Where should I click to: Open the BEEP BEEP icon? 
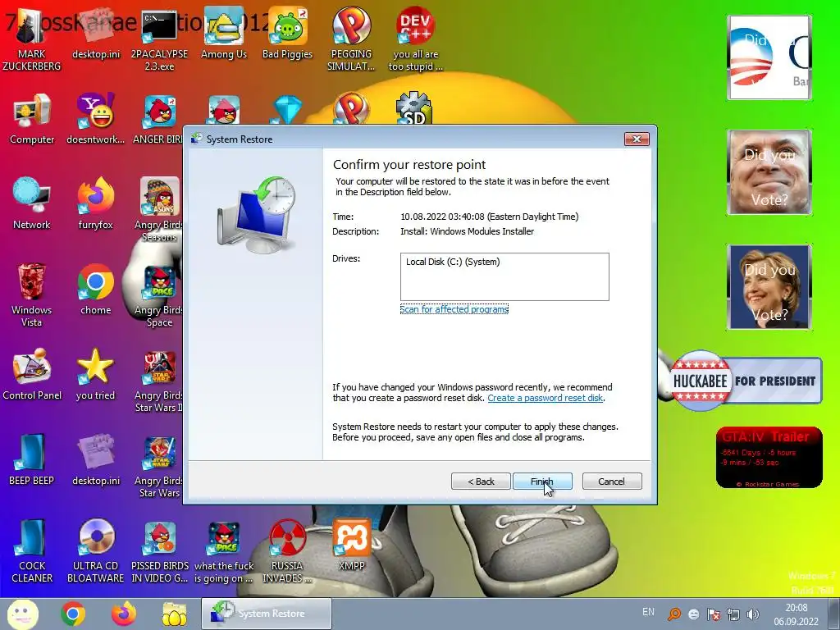point(32,459)
